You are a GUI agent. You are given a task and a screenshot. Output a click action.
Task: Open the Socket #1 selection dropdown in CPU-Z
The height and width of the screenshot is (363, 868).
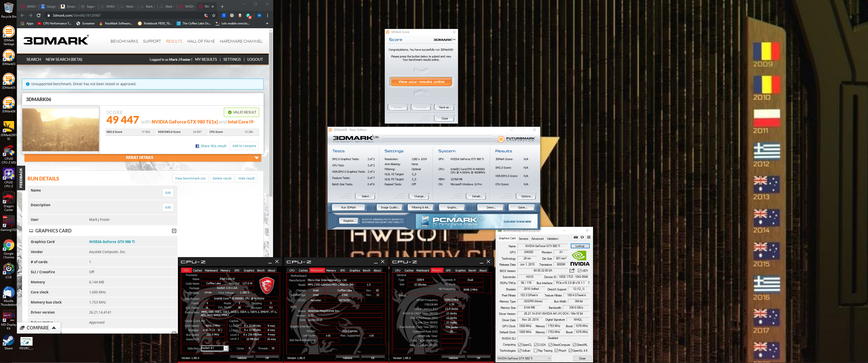click(x=214, y=348)
